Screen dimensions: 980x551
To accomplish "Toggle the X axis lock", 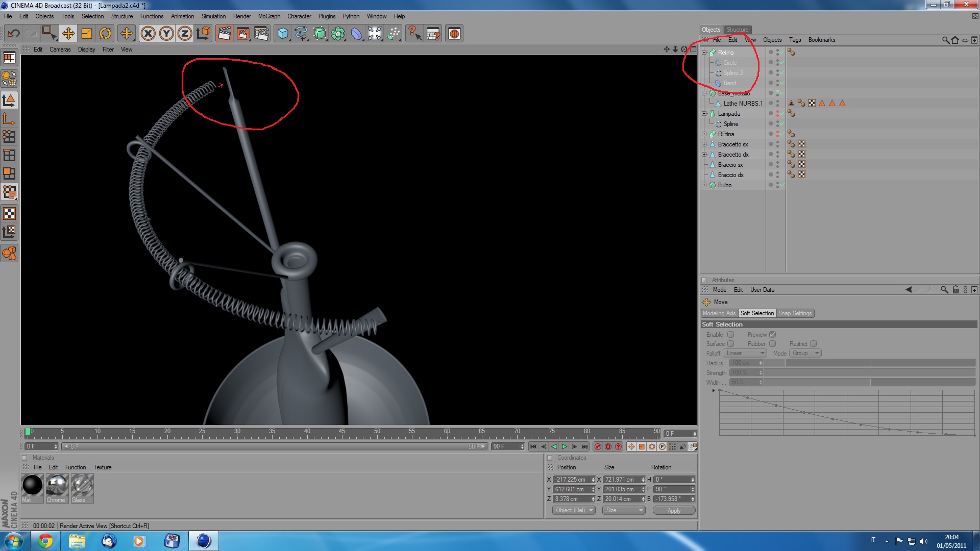I will [x=148, y=34].
